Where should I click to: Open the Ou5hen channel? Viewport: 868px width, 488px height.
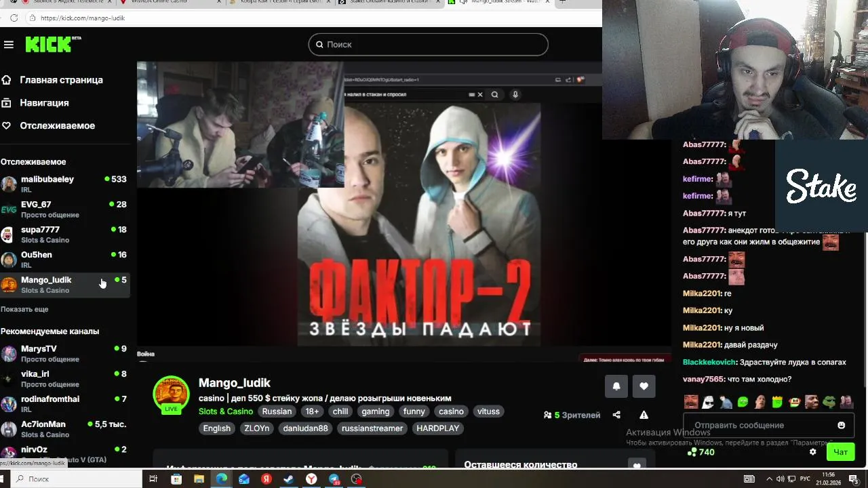tap(64, 259)
